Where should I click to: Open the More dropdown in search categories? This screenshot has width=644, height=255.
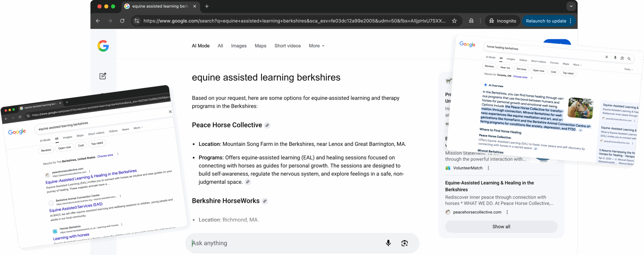pos(316,46)
